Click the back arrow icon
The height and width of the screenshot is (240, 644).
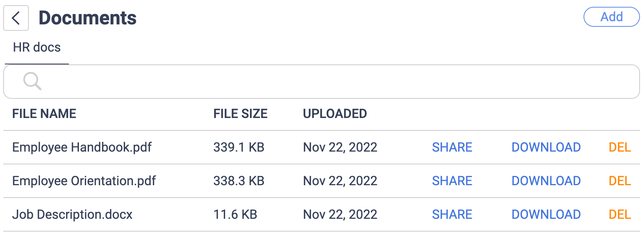(16, 18)
